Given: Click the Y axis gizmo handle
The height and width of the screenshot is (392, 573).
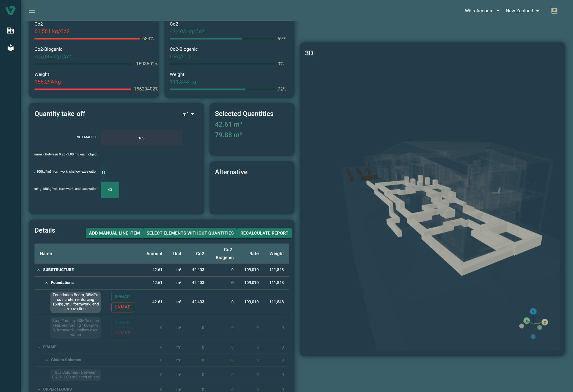Looking at the screenshot, I should coord(533,311).
